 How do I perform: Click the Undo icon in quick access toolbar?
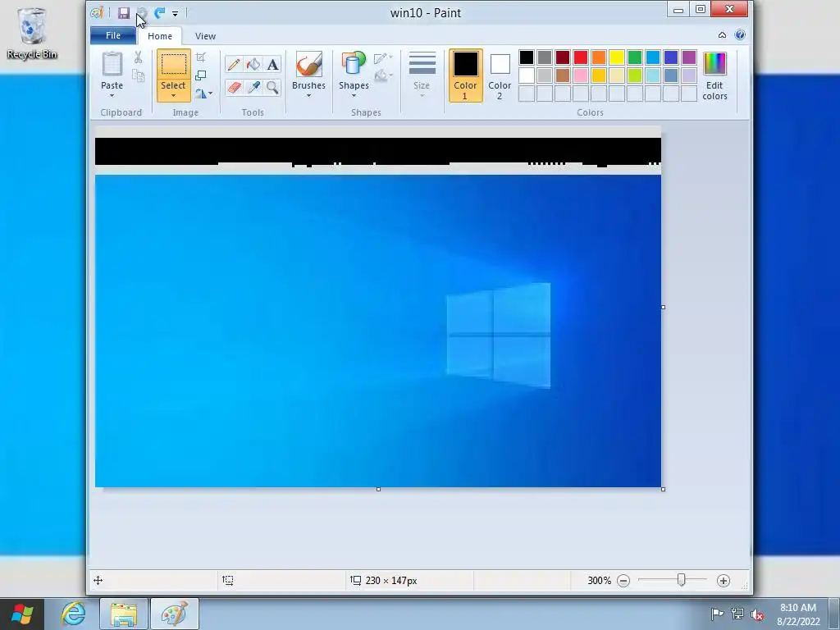click(142, 13)
